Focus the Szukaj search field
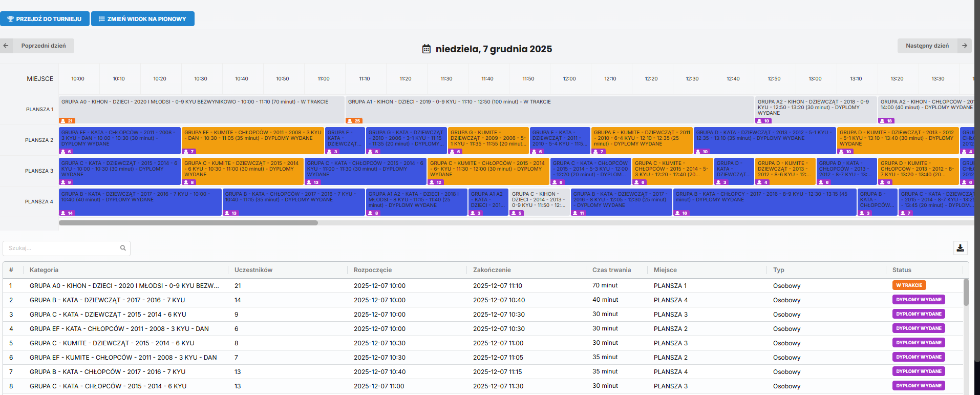Screen dimensions: 980x395 pos(67,248)
